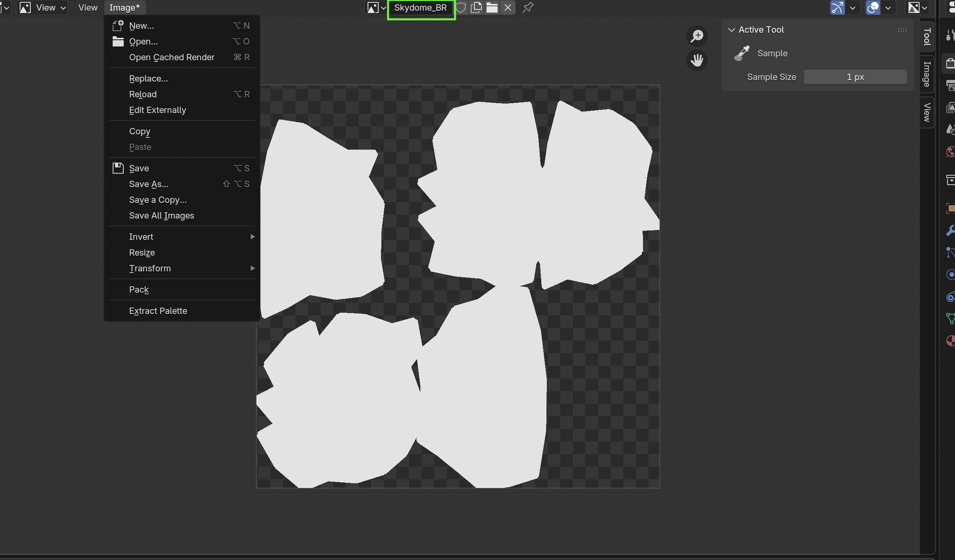Click the fake user shield icon
This screenshot has height=560, width=955.
click(461, 7)
